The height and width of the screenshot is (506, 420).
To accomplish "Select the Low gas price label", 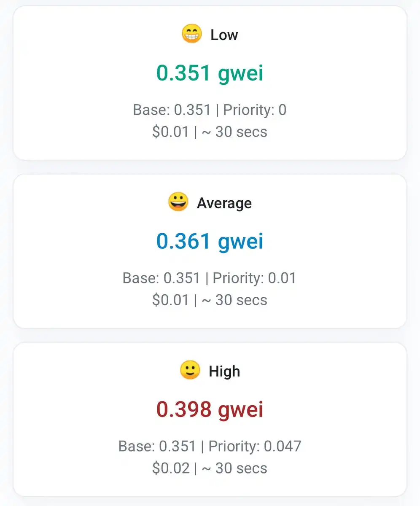I will point(224,35).
